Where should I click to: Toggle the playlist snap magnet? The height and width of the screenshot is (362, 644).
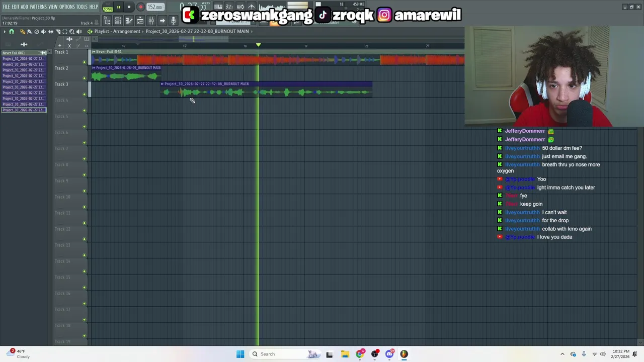click(12, 32)
